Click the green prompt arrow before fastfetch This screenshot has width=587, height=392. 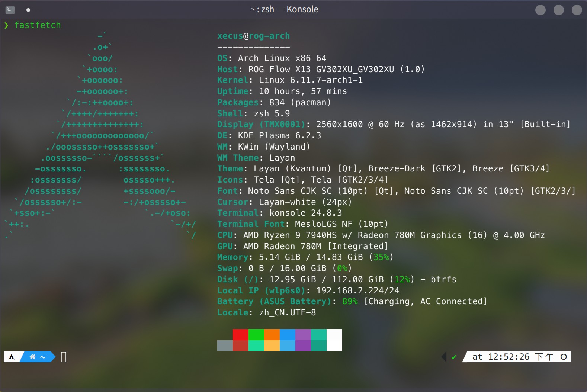[6, 25]
